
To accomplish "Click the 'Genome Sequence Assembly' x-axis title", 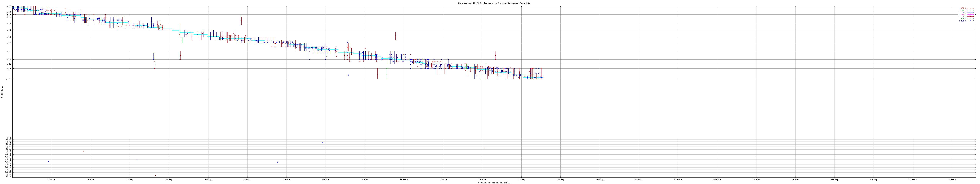I will (494, 183).
